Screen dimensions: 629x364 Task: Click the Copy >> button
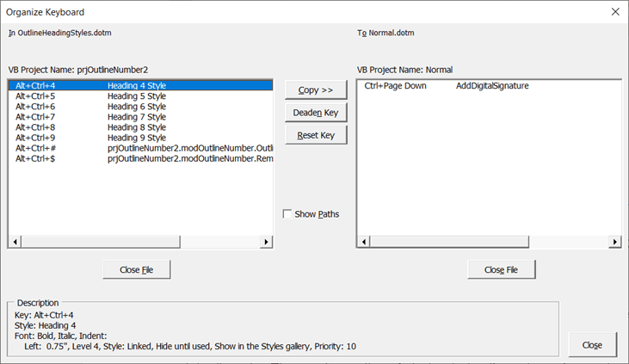(x=315, y=90)
